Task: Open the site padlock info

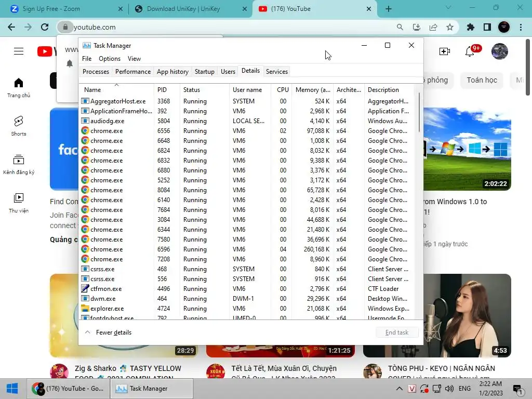Action: click(x=65, y=27)
